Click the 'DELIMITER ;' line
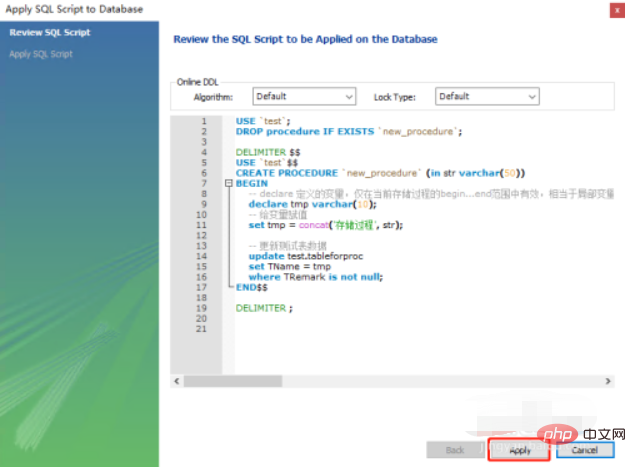Viewport: 636px width, 467px height. coord(264,308)
